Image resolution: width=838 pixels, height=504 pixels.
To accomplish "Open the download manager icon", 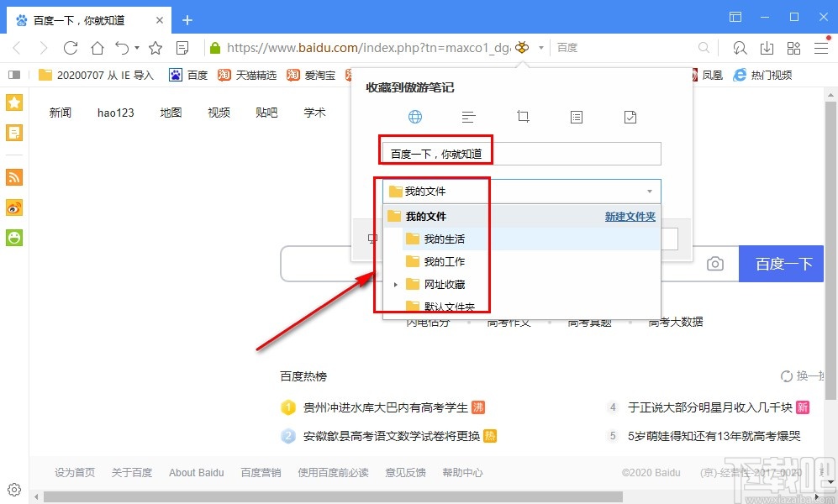I will point(767,48).
